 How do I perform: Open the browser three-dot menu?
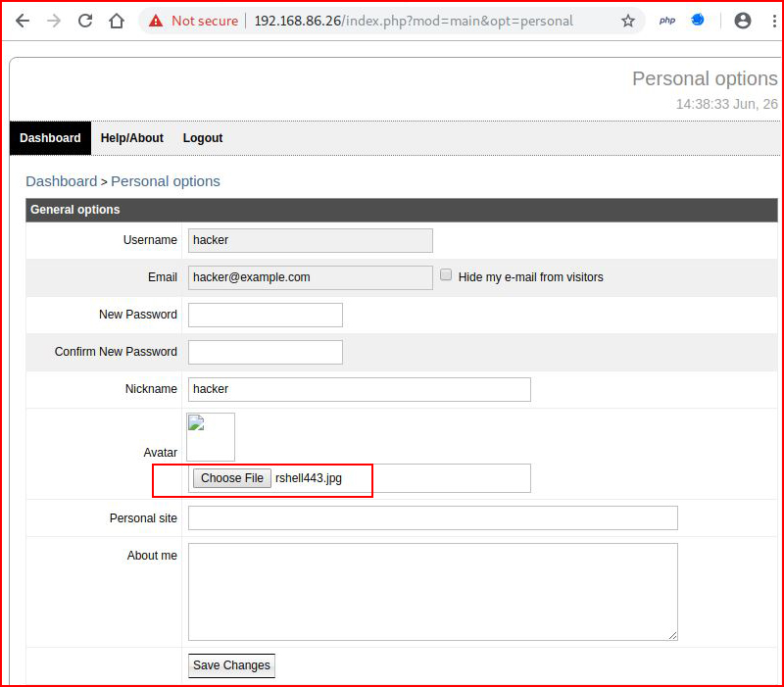[x=774, y=21]
